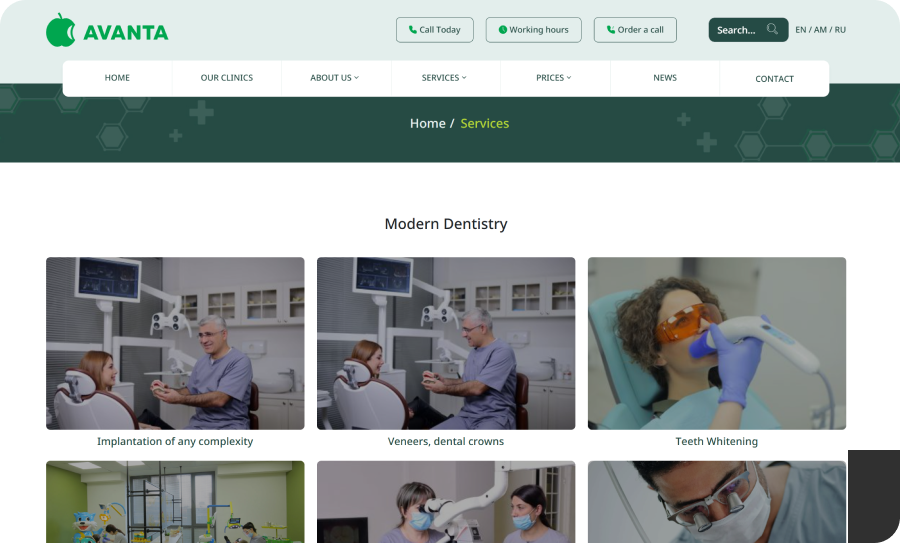Switch language to AM
900x543 pixels.
pyautogui.click(x=820, y=30)
